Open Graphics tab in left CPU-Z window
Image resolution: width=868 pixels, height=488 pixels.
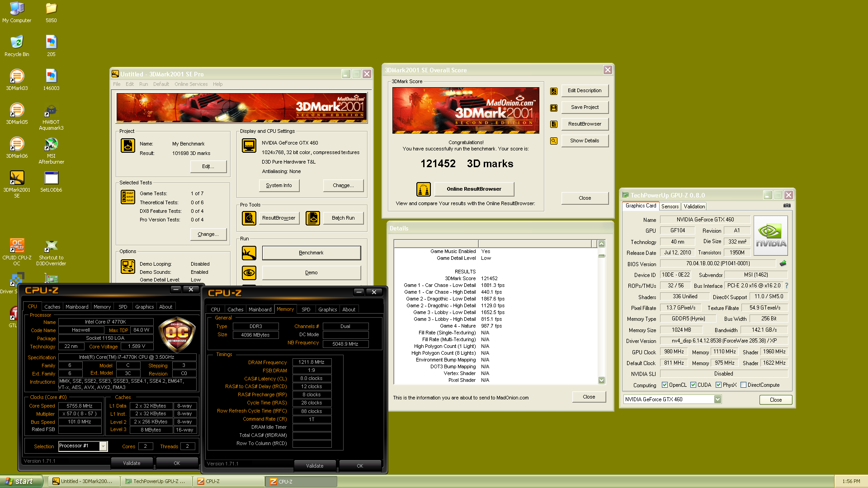tap(145, 307)
